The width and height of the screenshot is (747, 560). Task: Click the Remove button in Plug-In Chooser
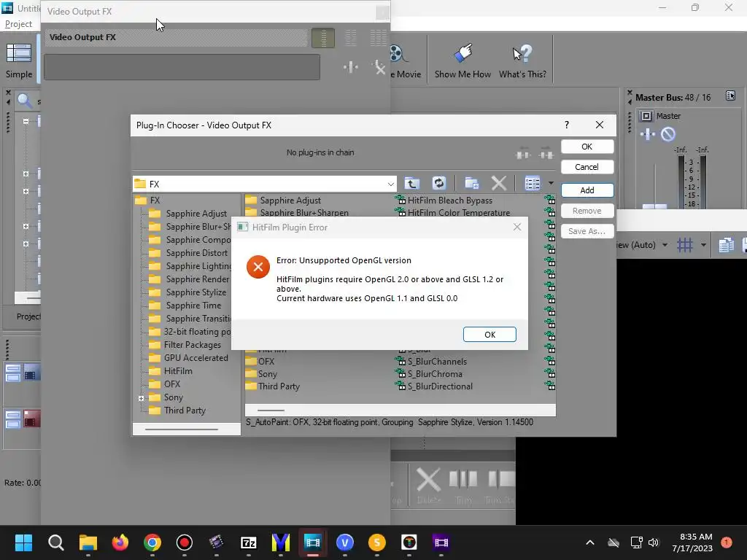(587, 211)
